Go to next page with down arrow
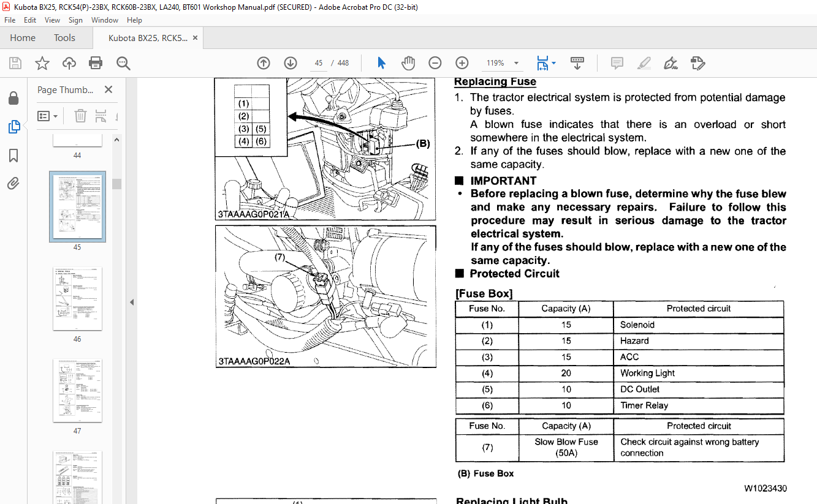817x504 pixels. tap(291, 63)
